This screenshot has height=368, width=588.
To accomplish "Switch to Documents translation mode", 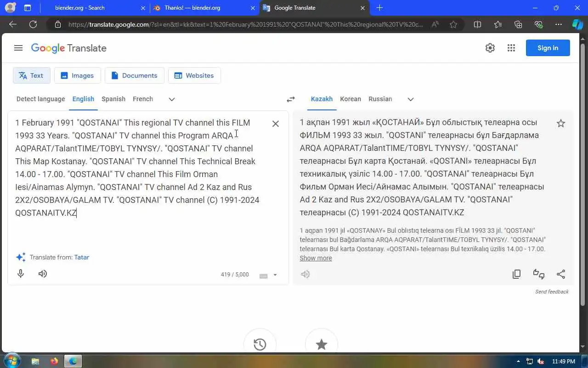I will [134, 75].
